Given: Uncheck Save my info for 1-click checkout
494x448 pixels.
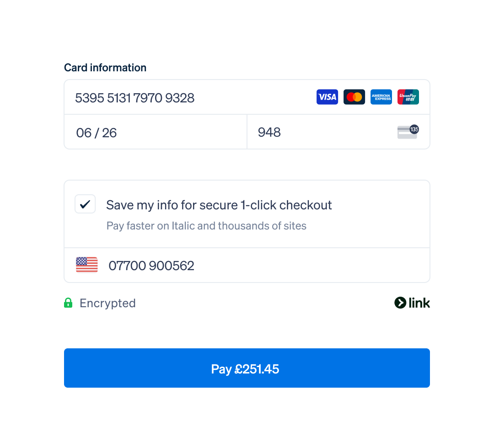Looking at the screenshot, I should (85, 204).
